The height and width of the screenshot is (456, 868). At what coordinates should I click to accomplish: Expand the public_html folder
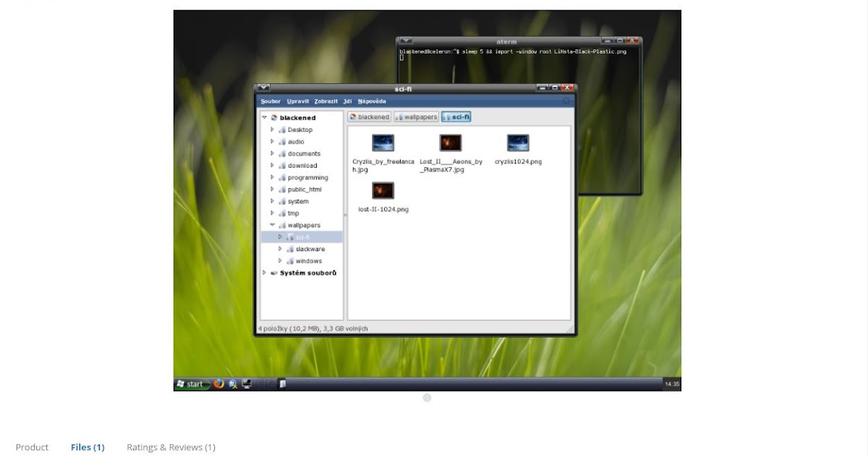click(x=272, y=189)
